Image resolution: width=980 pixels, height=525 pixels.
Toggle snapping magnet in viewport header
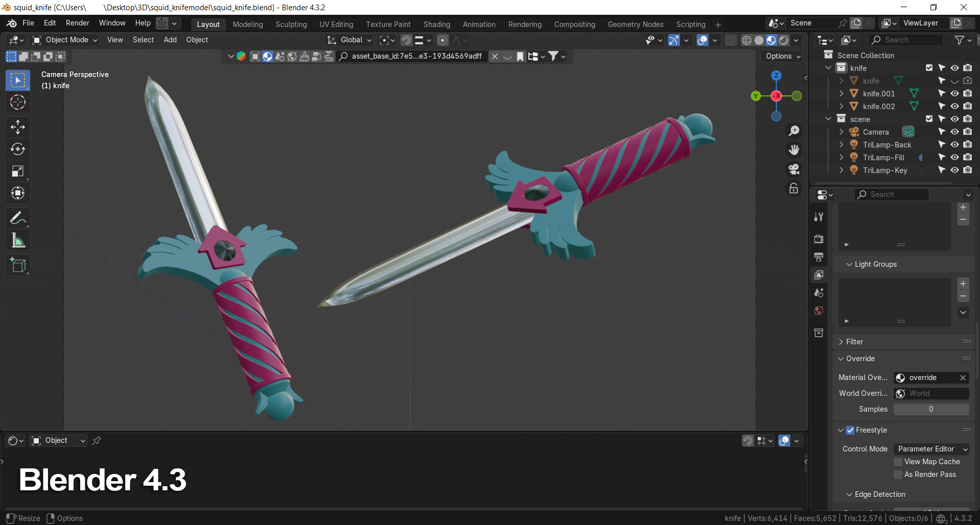click(x=406, y=40)
